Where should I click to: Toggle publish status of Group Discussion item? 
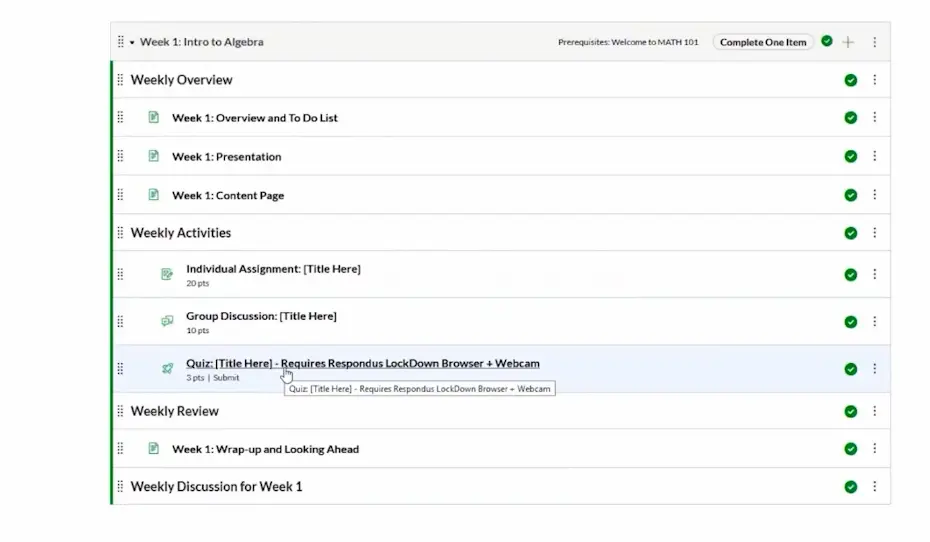pos(850,322)
